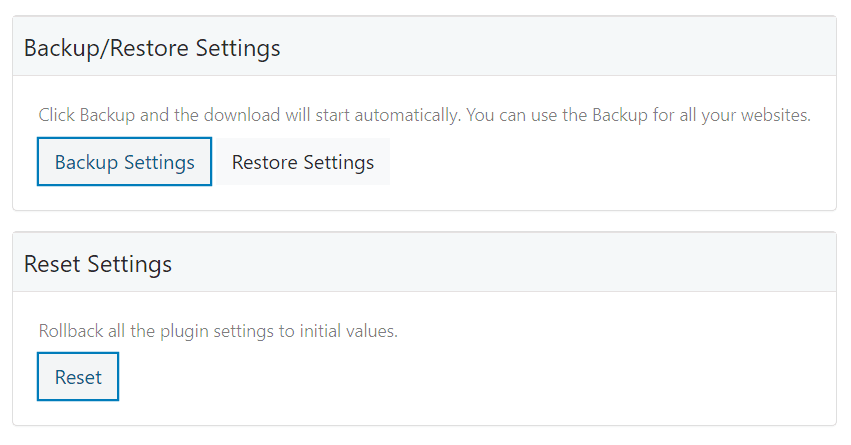Image resolution: width=851 pixels, height=445 pixels.
Task: Click the Backup/Restore Settings panel heading
Action: [152, 47]
